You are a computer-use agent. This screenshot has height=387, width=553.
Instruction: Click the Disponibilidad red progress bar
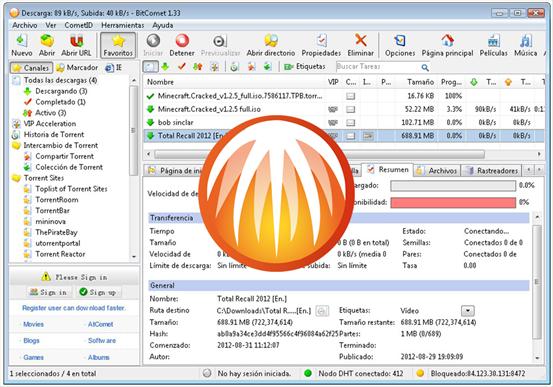(x=453, y=202)
